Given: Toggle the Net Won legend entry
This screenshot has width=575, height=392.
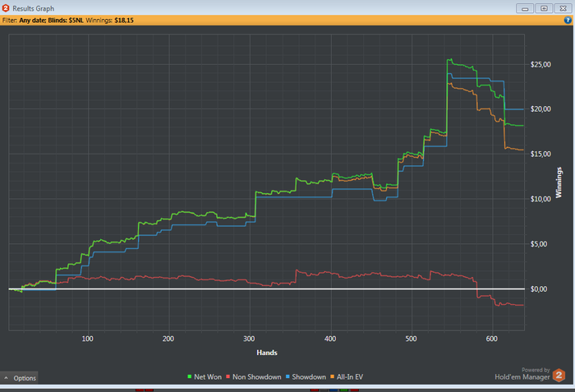Looking at the screenshot, I should (x=205, y=377).
